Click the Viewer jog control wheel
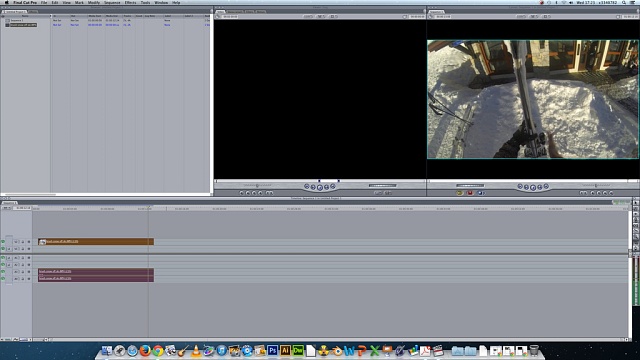Image resolution: width=640 pixels, height=360 pixels. 382,186
